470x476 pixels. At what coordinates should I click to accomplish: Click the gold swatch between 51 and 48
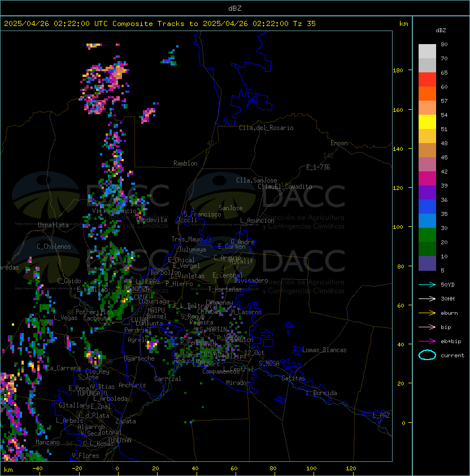(x=427, y=136)
